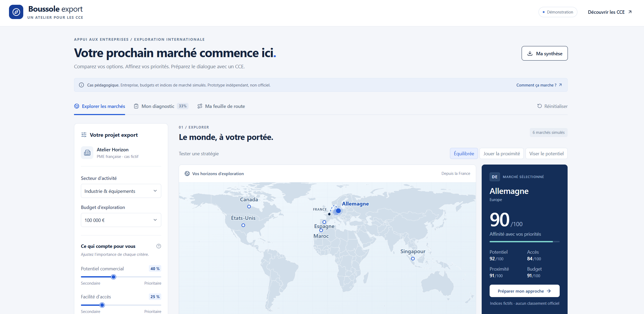Click the Atelier Horizon building icon
644x314 pixels.
click(87, 153)
